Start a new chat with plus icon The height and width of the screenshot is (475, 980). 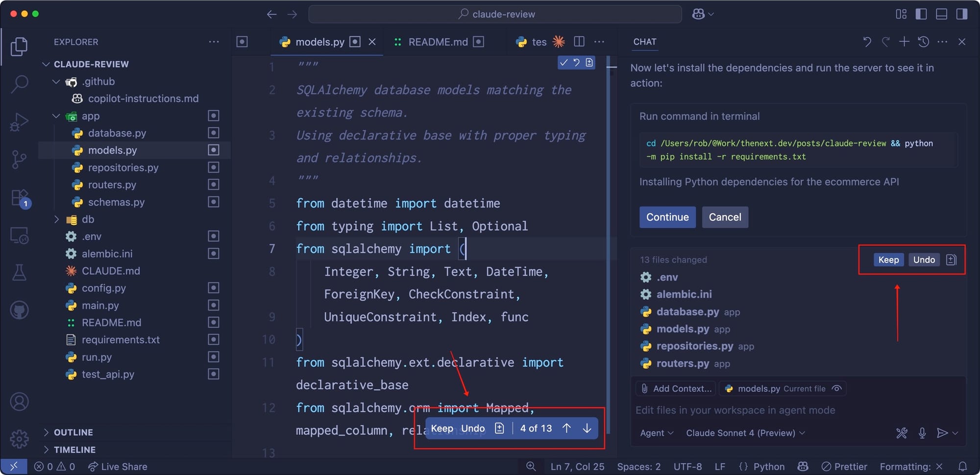coord(904,42)
